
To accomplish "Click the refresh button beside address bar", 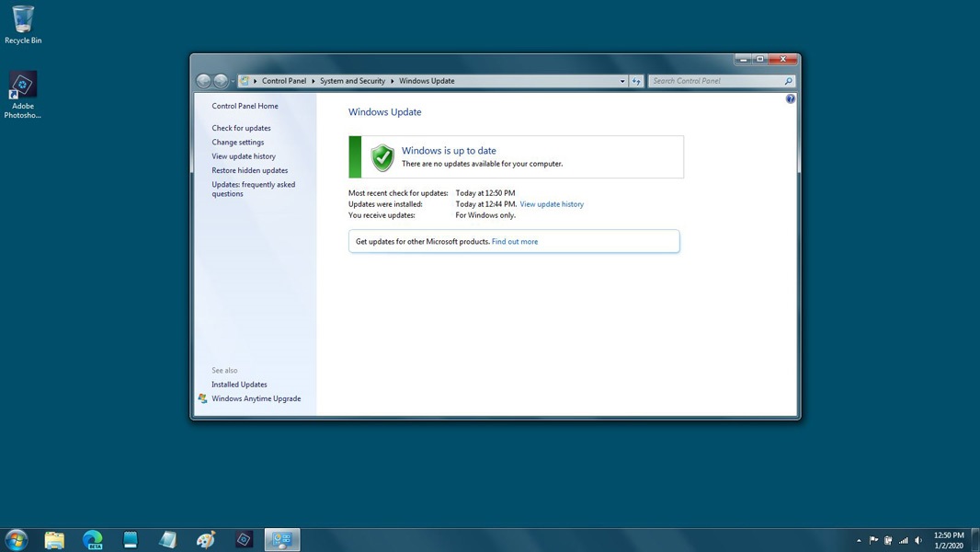I will [636, 81].
